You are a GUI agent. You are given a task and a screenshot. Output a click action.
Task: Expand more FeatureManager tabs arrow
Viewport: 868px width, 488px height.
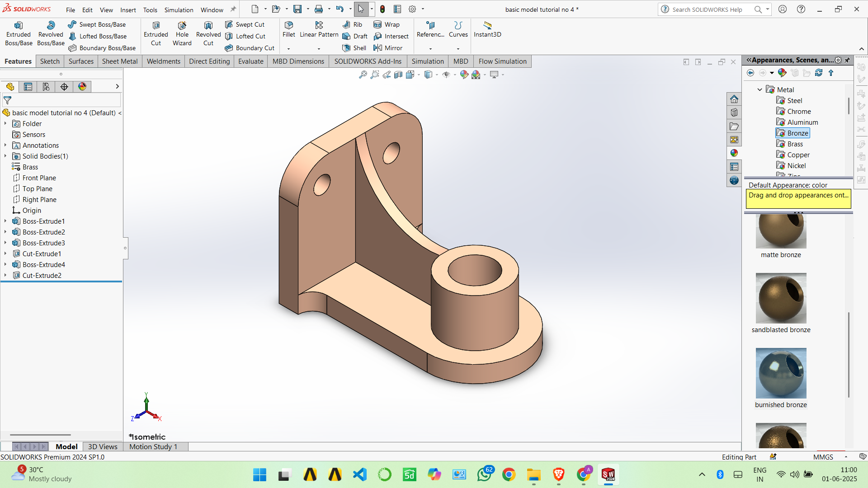coord(117,86)
